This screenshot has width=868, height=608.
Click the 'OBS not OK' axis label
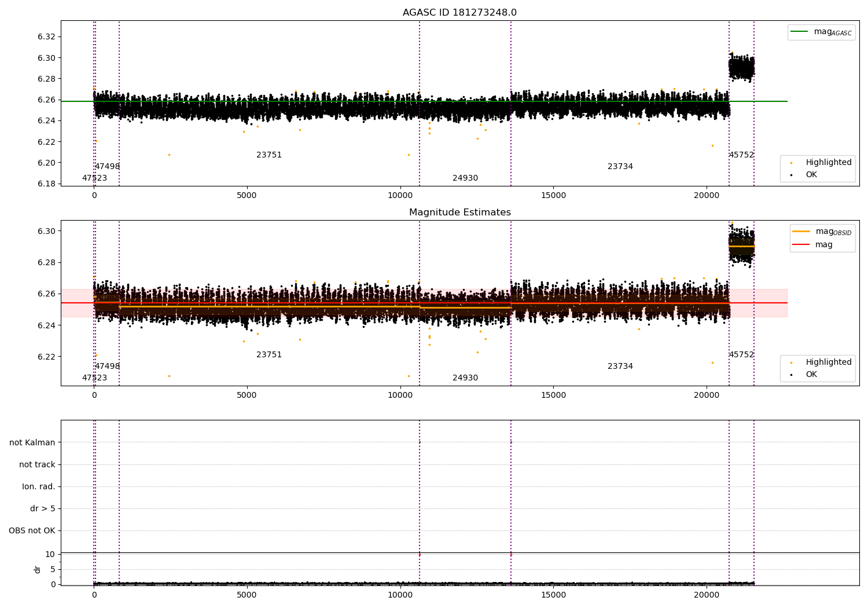[32, 530]
